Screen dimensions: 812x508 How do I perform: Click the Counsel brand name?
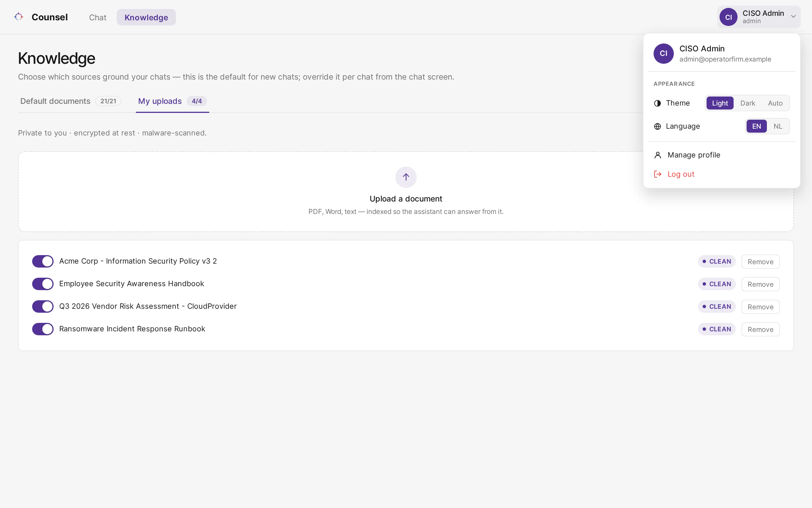click(50, 17)
